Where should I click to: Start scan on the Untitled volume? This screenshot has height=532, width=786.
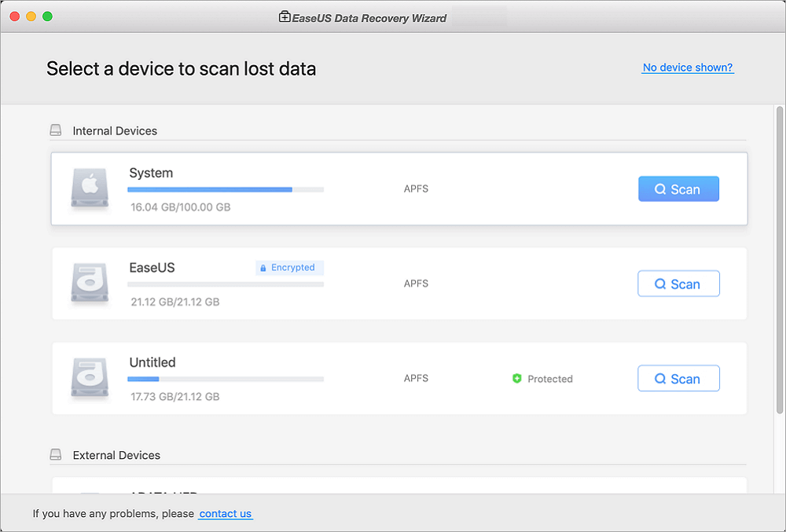(x=678, y=379)
